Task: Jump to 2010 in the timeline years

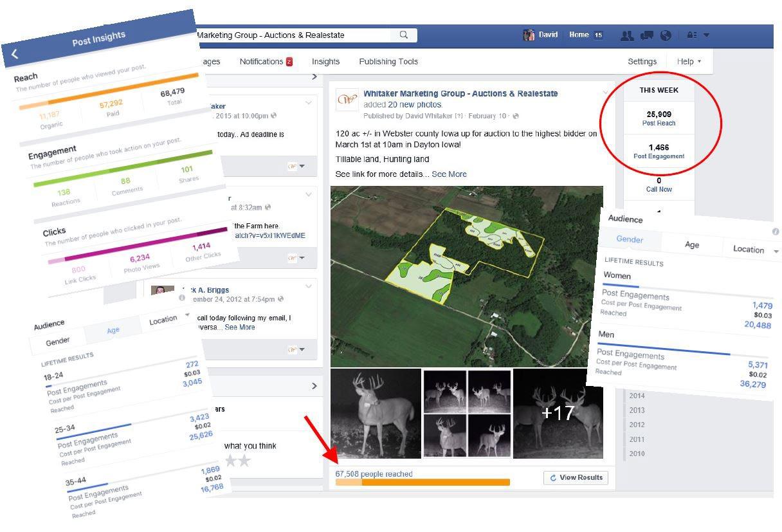Action: 637,454
